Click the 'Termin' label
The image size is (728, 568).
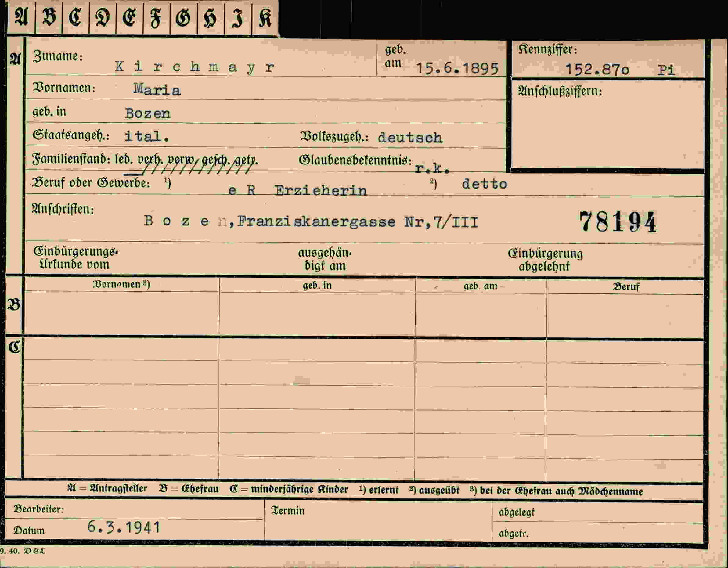(x=288, y=511)
